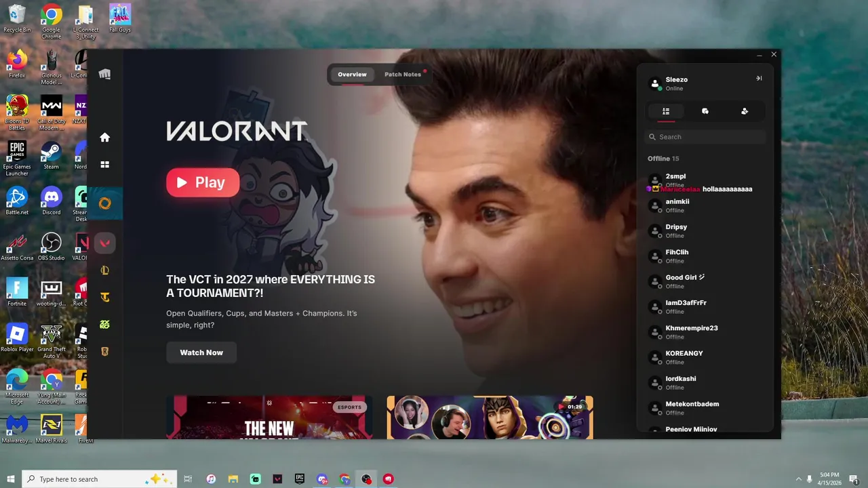Select friend KOREANGY in the list
Screen dimensions: 868x488
pos(705,357)
